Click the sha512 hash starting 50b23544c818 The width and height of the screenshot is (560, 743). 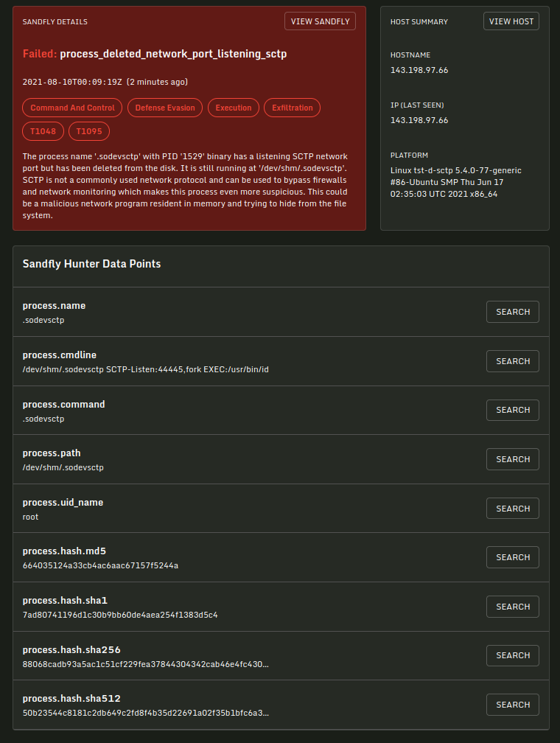tap(145, 713)
